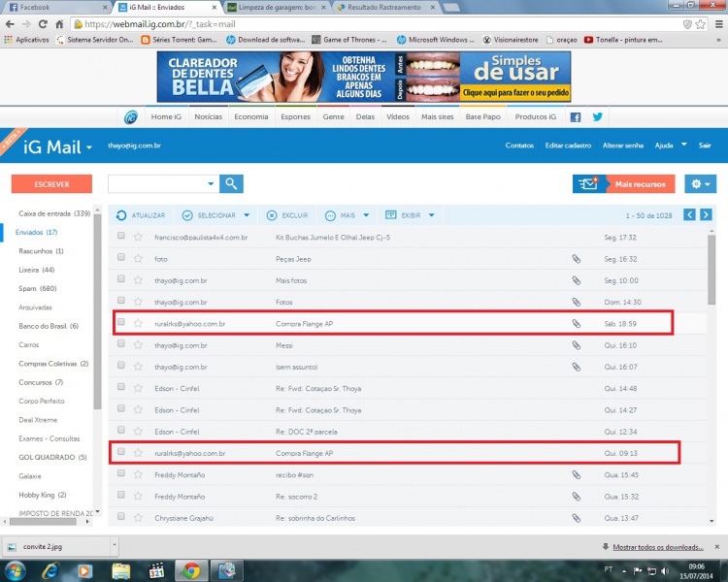Open the Exibir view dropdown

coord(431,215)
